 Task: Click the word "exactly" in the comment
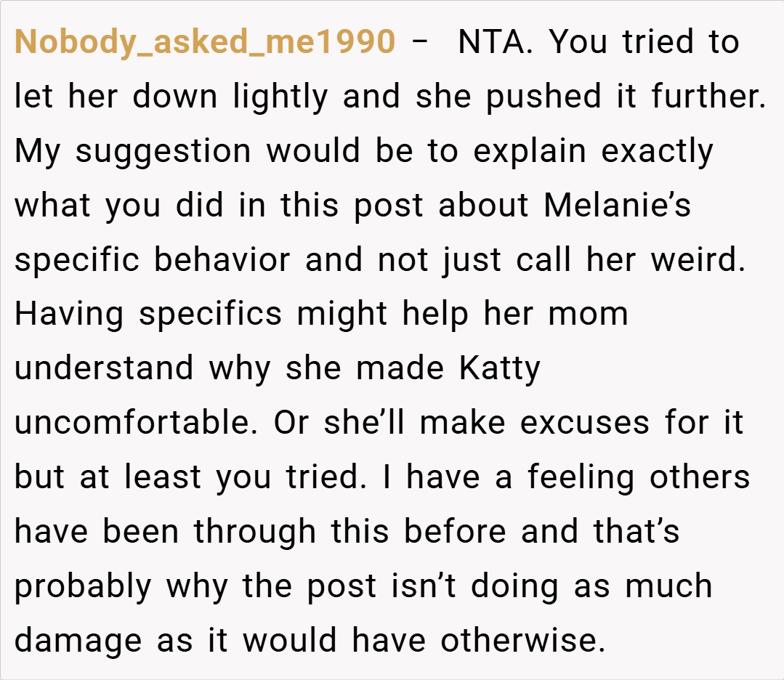click(x=657, y=152)
